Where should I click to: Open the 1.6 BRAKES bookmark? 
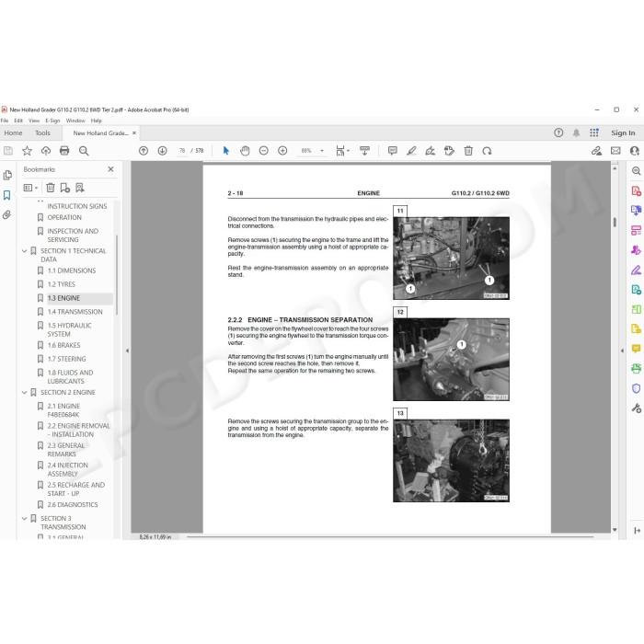64,345
